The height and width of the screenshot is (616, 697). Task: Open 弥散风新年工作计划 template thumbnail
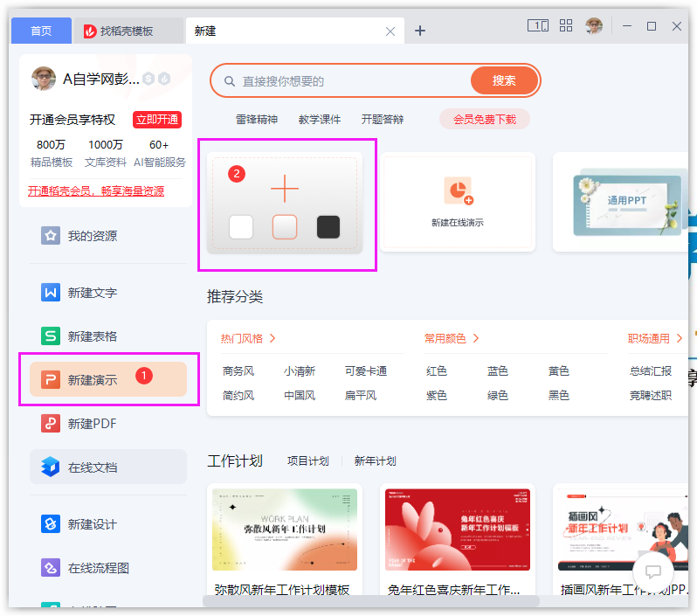(285, 529)
